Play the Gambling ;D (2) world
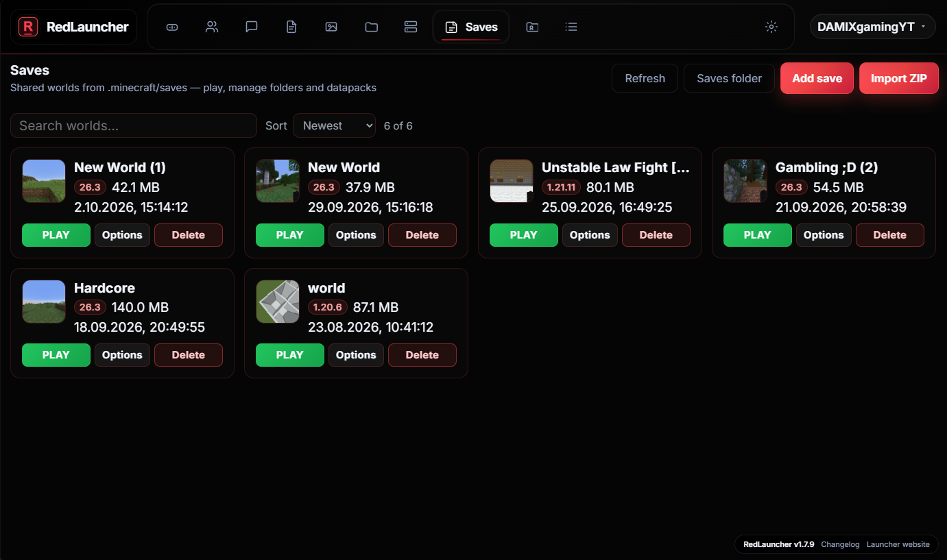947x560 pixels. [x=758, y=235]
